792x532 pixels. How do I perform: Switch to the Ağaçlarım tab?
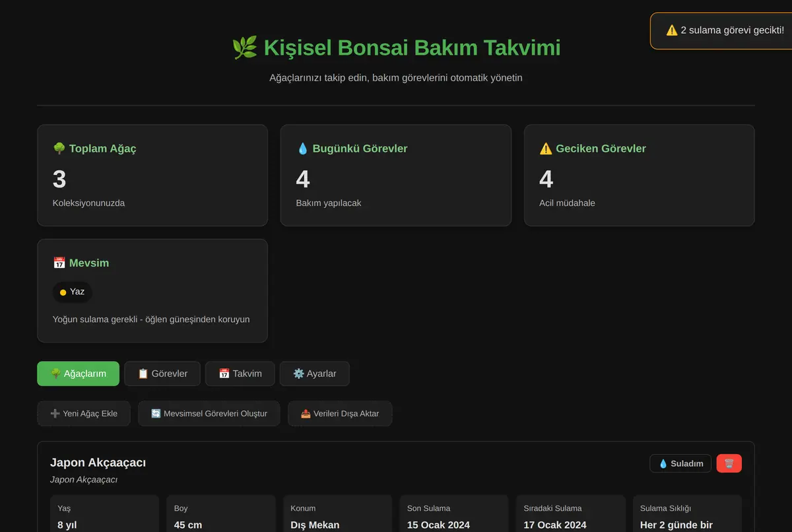pos(78,374)
